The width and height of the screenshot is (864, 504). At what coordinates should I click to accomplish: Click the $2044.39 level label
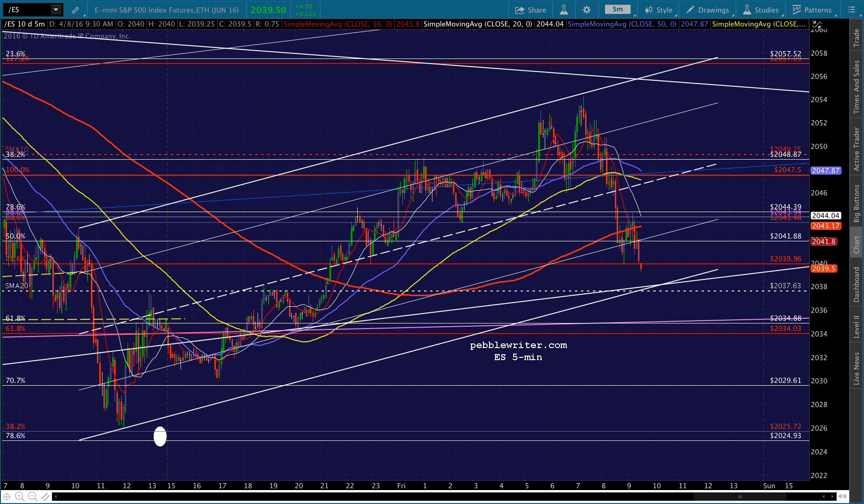pos(786,207)
